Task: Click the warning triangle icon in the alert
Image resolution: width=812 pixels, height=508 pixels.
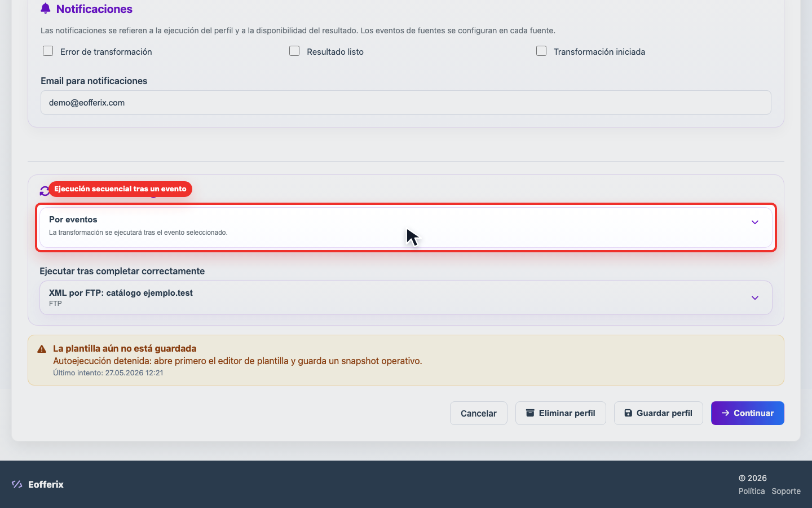Action: 42,349
